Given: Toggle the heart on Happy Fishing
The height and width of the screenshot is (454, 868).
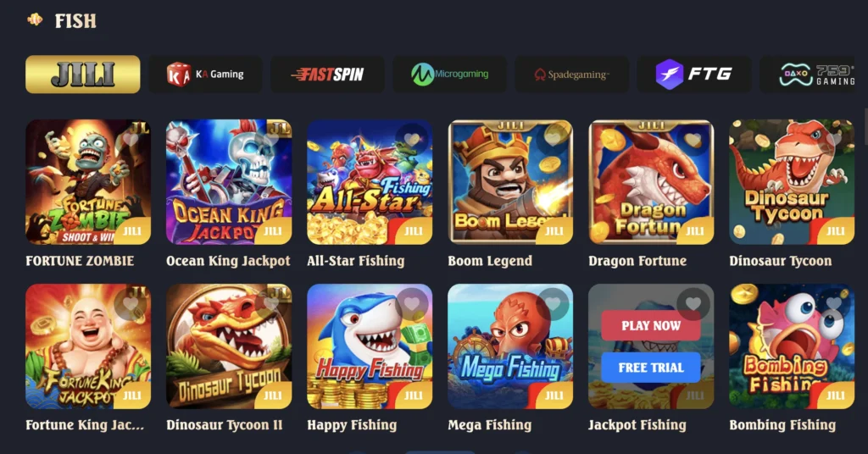Looking at the screenshot, I should [x=411, y=303].
